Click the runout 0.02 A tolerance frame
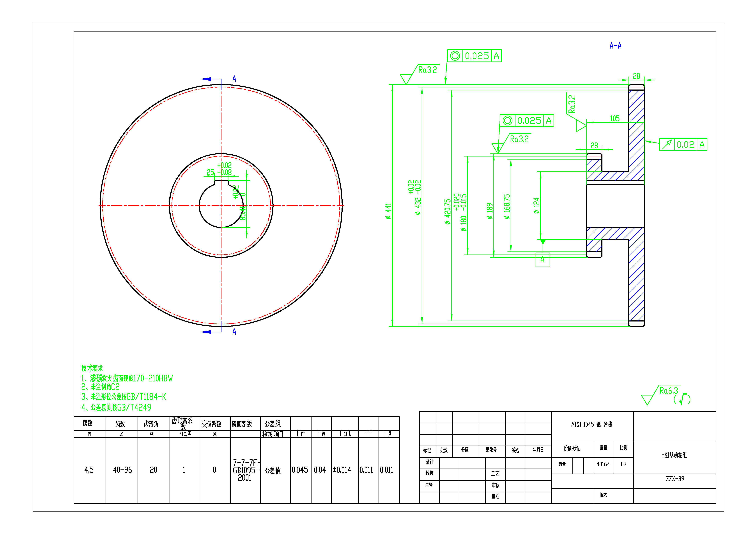Image resolution: width=756 pixels, height=534 pixels. point(683,144)
